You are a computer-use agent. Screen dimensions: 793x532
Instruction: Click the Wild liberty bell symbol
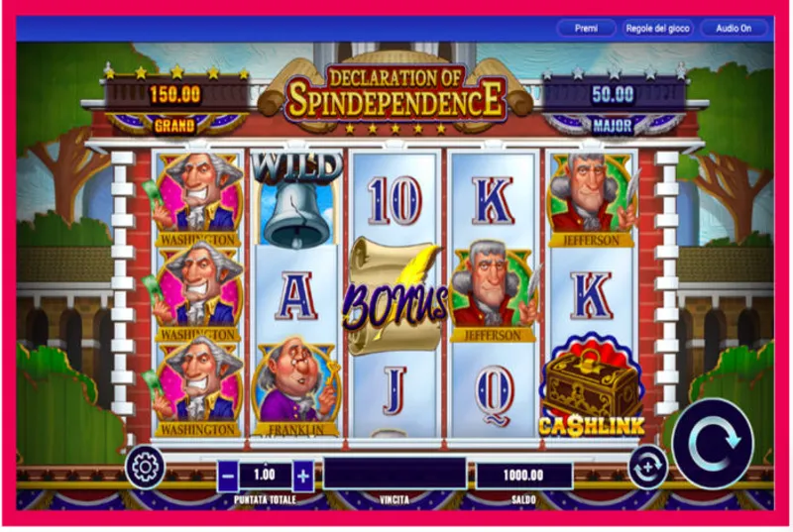(296, 198)
